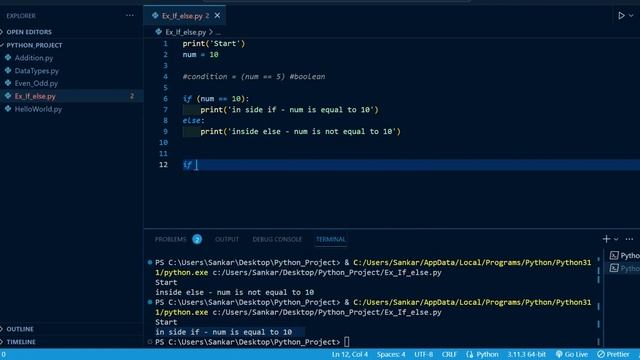Click the else: keyword line
Viewport: 640px width, 360px height.
193,120
